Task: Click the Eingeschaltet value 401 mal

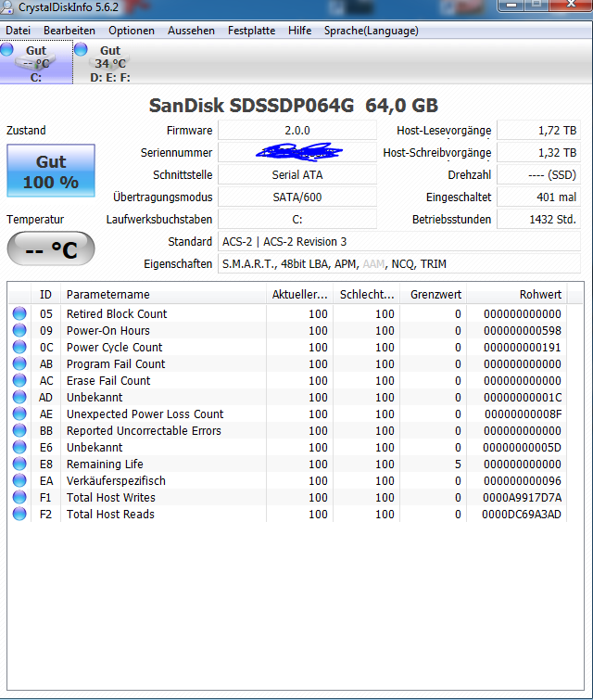Action: point(538,197)
